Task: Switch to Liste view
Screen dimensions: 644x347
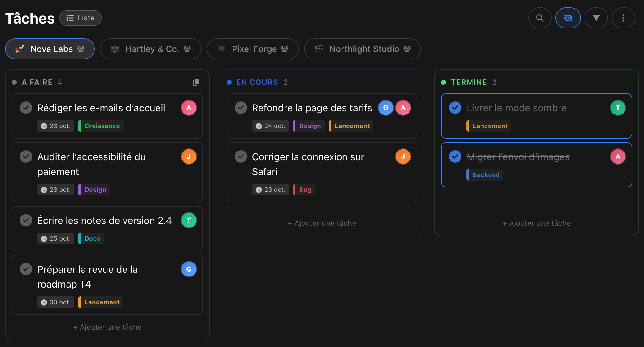Action: point(80,18)
